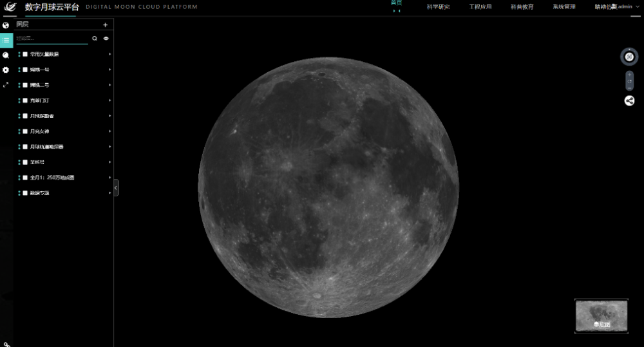Viewport: 644px width, 347px height.
Task: Expand the 常用矢量数据 group arrow
Action: pos(109,54)
